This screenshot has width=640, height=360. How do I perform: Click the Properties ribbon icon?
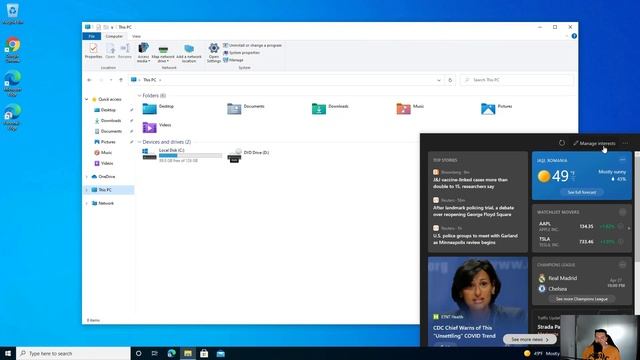[93, 51]
